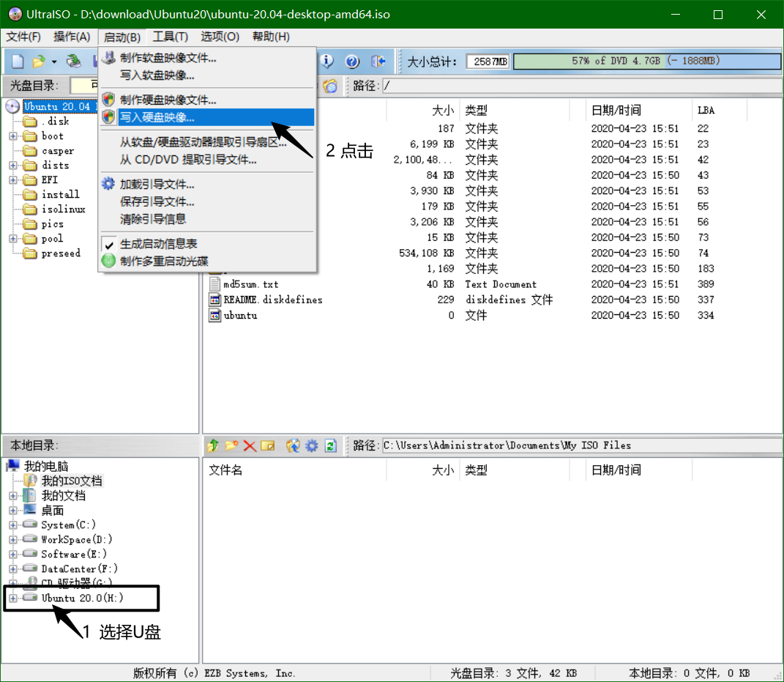Image resolution: width=784 pixels, height=682 pixels.
Task: Click the shield icon beside 制作硬盘映像文件
Action: [108, 100]
